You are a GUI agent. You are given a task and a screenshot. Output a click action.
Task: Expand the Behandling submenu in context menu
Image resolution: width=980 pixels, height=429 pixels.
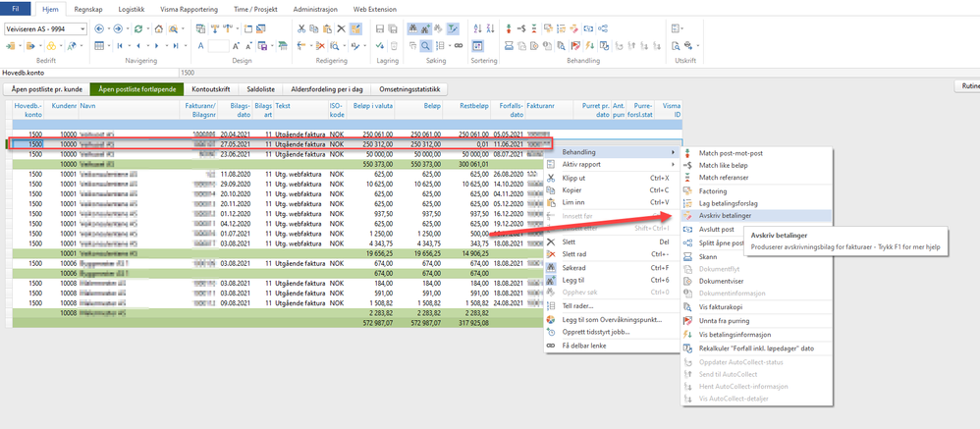click(611, 152)
